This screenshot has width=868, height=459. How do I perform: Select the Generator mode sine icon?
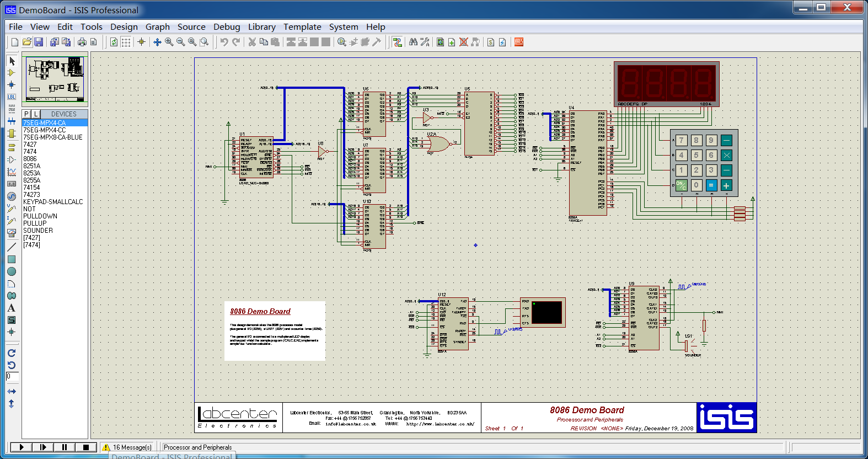(11, 196)
